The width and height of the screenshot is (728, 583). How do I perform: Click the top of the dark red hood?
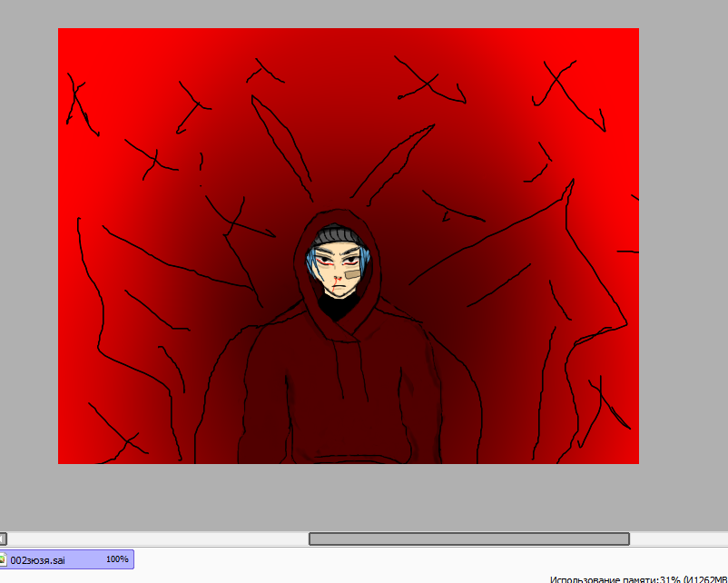pyautogui.click(x=338, y=216)
